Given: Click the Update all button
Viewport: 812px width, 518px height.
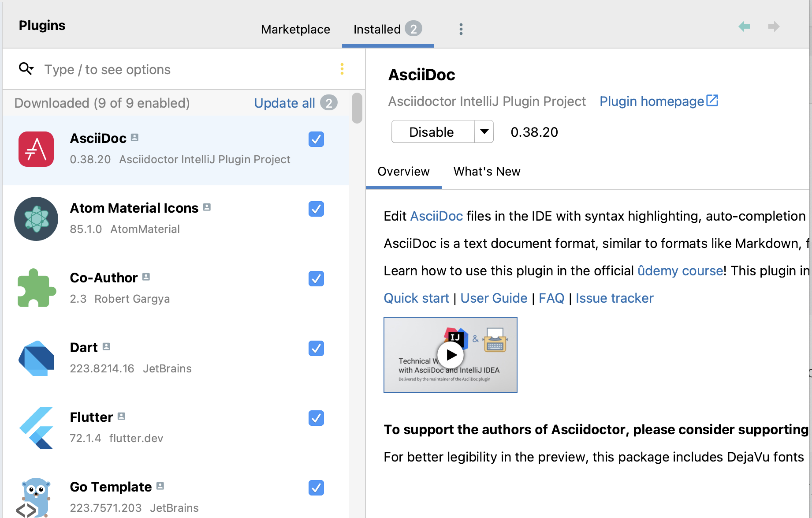Looking at the screenshot, I should click(284, 103).
